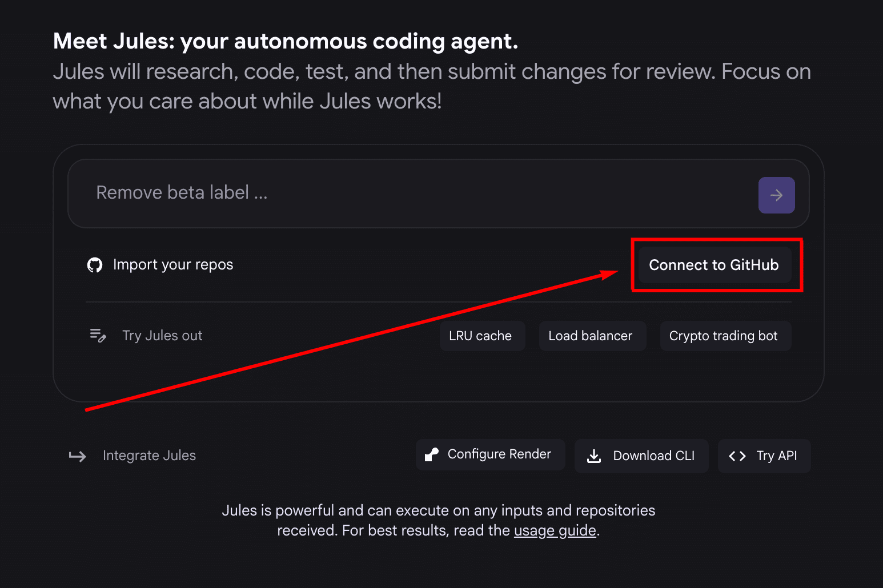Open the usage guide link

(554, 530)
